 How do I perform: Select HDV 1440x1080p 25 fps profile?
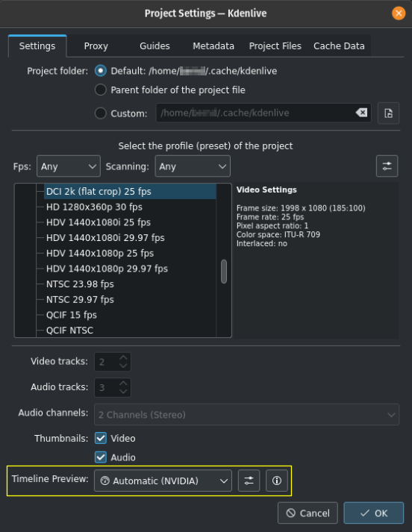pyautogui.click(x=130, y=253)
